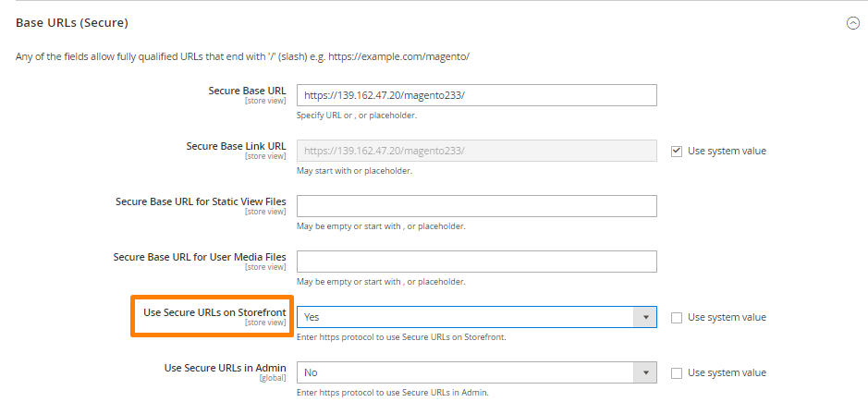Check Use system value for Secure URLs on Storefront
This screenshot has width=868, height=402.
[x=677, y=318]
